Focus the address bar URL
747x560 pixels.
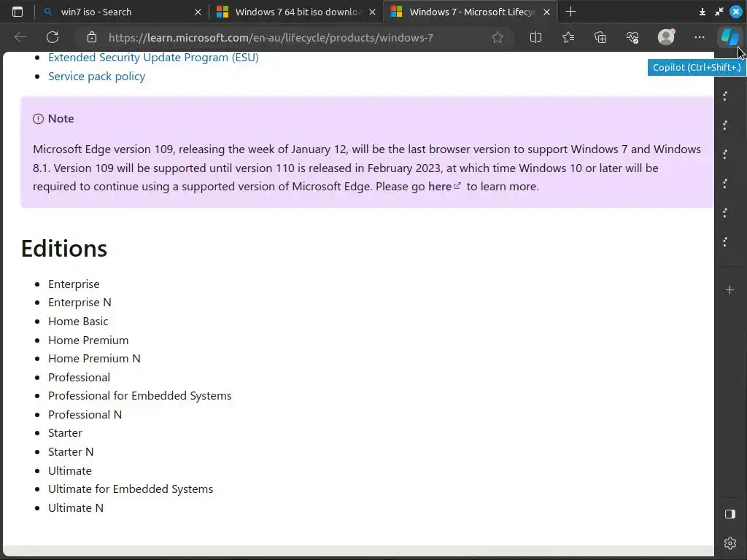point(271,38)
